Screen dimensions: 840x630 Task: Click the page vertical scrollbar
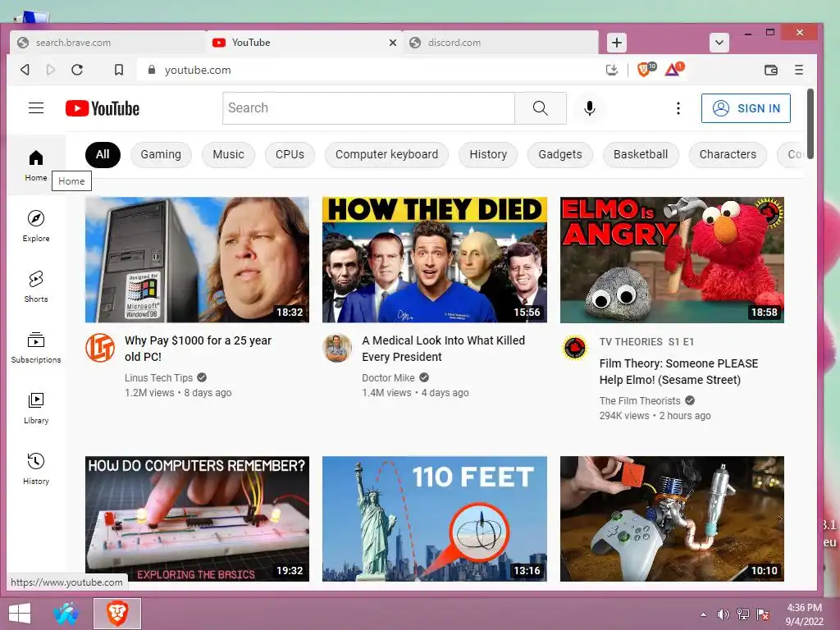[810, 124]
